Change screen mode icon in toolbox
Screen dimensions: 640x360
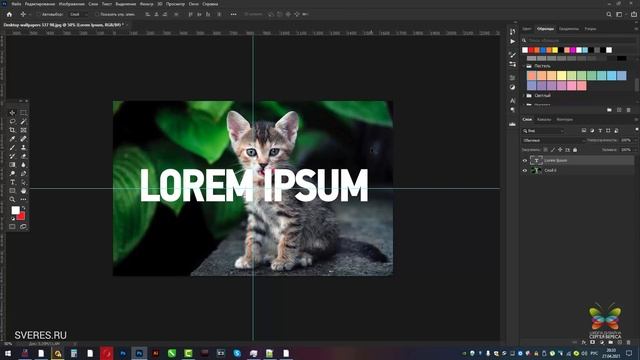click(x=23, y=227)
